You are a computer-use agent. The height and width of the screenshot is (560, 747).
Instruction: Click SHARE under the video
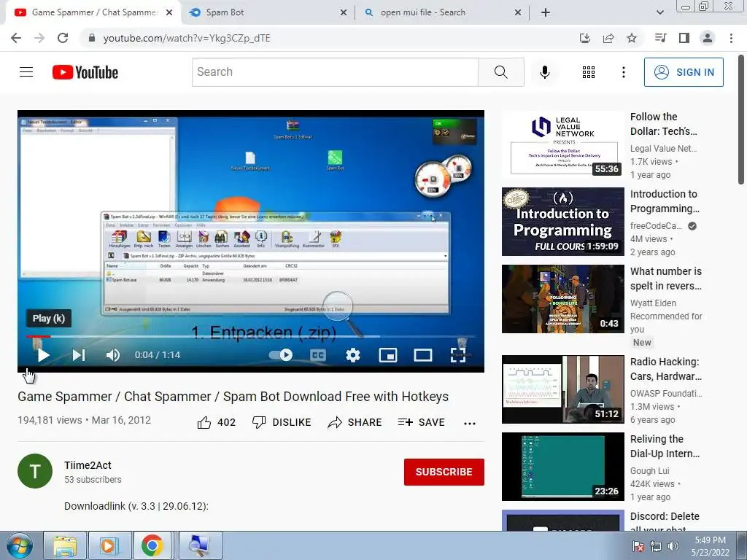[x=355, y=422]
